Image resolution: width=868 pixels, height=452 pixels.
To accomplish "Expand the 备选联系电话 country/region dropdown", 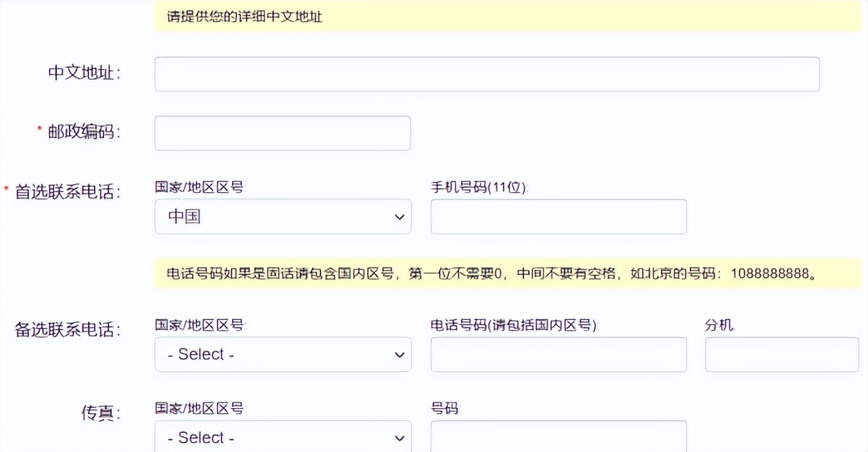I will 282,354.
